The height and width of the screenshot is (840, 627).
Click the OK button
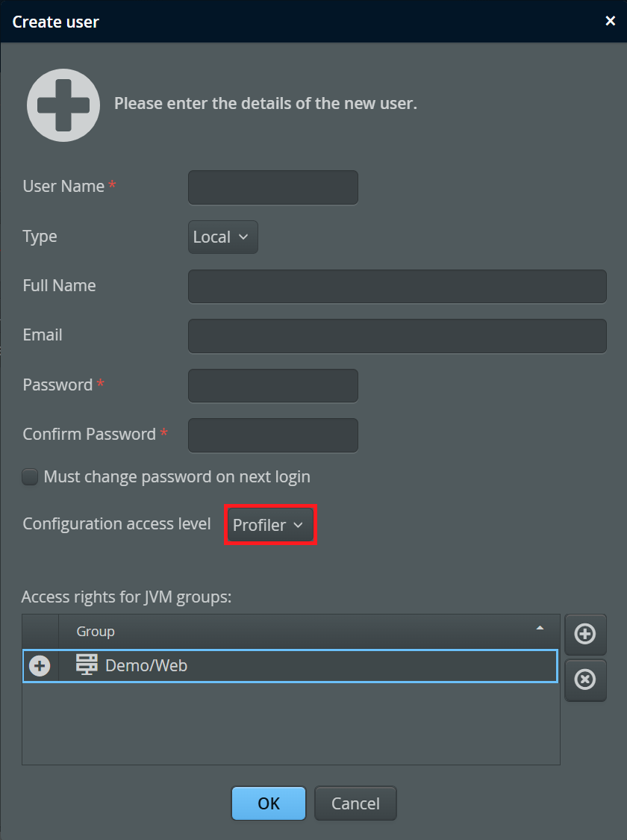tap(269, 803)
